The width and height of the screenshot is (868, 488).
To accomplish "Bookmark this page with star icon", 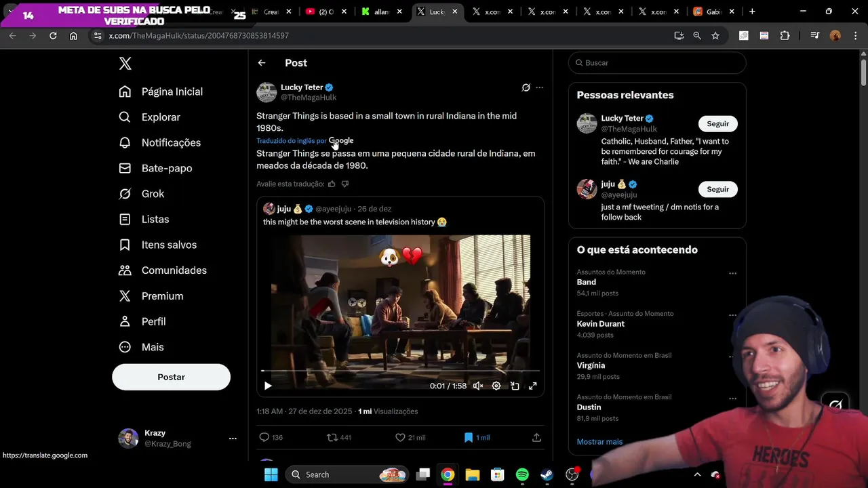I will tap(715, 35).
